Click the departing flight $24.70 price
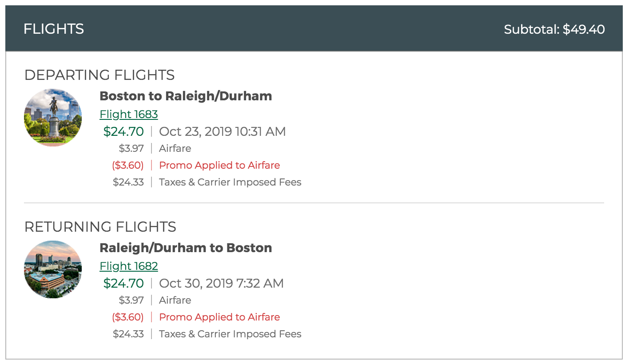The width and height of the screenshot is (629, 364). [x=123, y=131]
